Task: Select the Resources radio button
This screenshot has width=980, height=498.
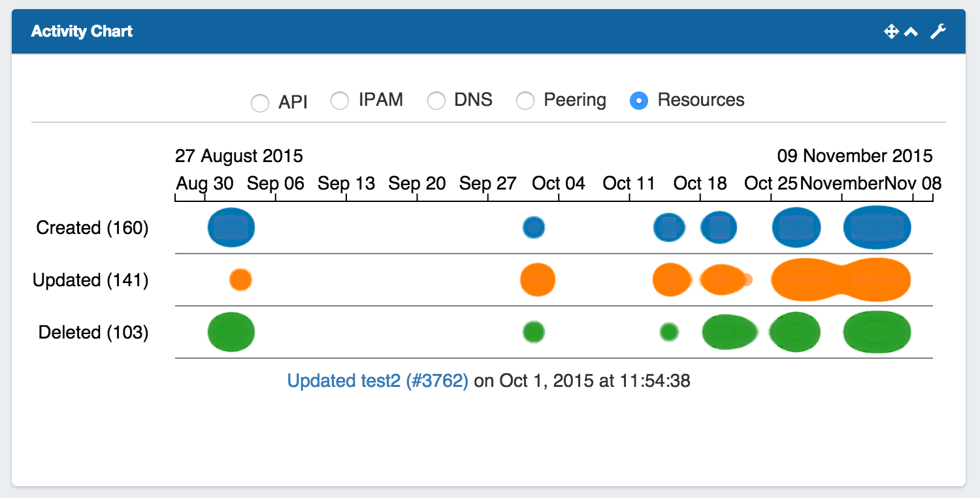Action: [638, 101]
